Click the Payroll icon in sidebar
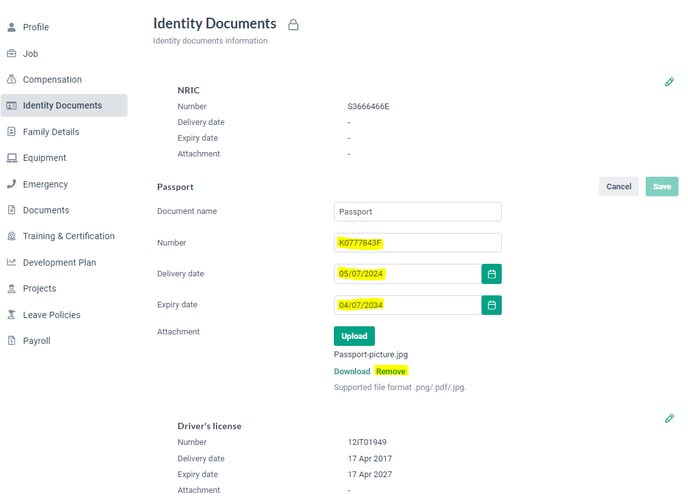This screenshot has height=503, width=688. (12, 341)
